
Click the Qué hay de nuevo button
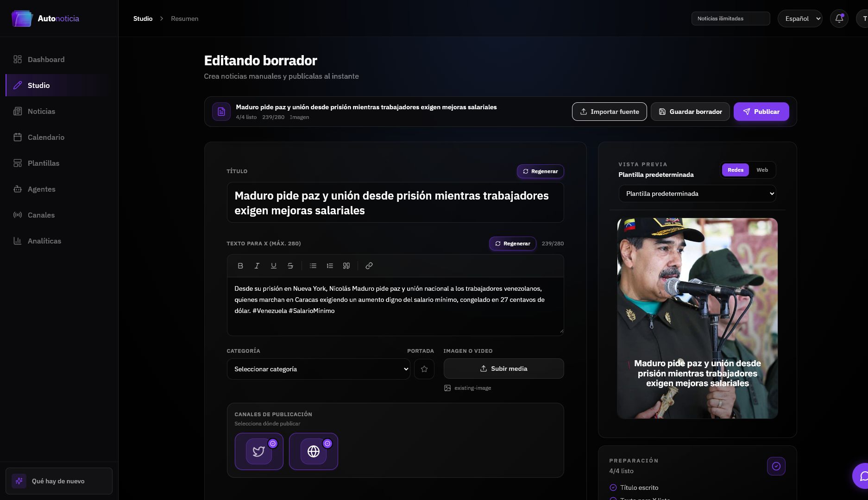pyautogui.click(x=59, y=481)
